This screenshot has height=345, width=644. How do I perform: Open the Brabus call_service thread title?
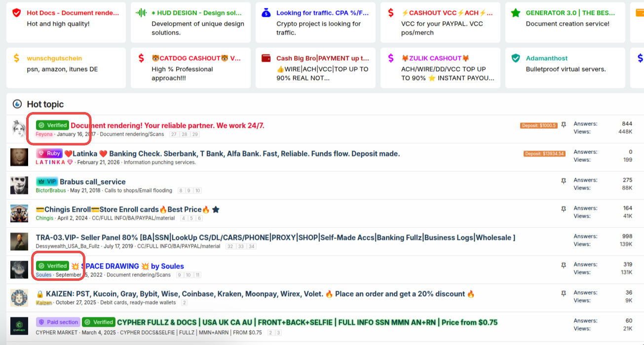pos(93,182)
